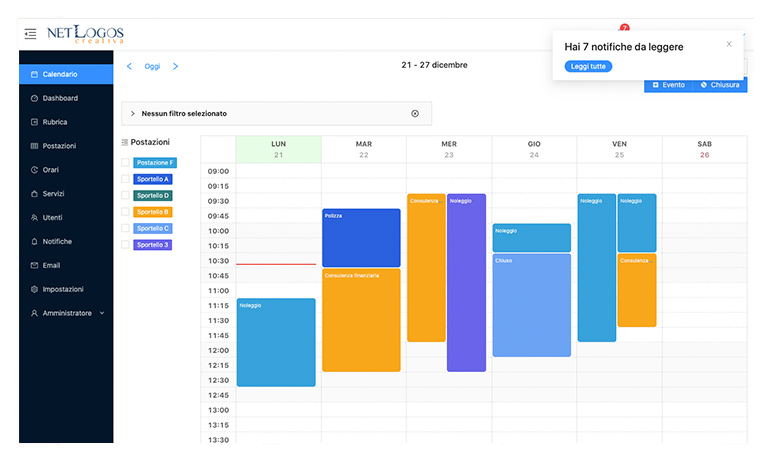This screenshot has height=463, width=770.
Task: Click the NetLogos Creativa logo
Action: tap(85, 34)
